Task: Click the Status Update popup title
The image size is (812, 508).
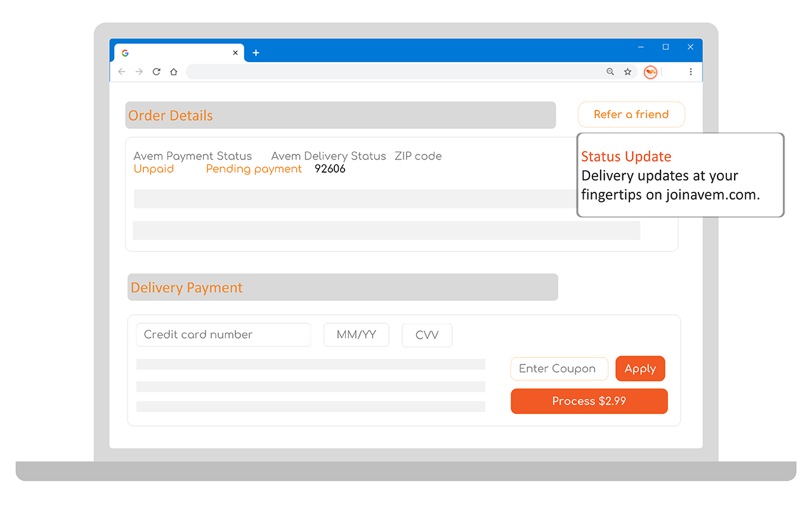Action: pyautogui.click(x=626, y=156)
